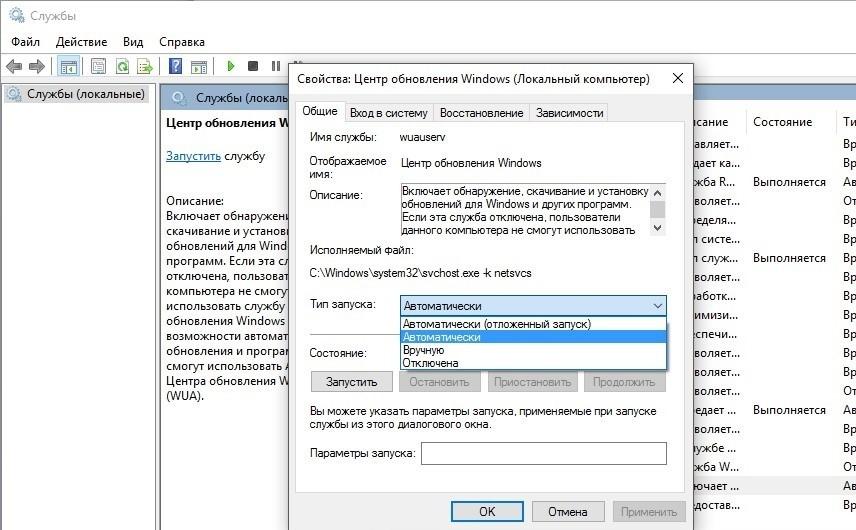Click the executable path C:\Windows\system32\svchost.exe text

[x=420, y=273]
